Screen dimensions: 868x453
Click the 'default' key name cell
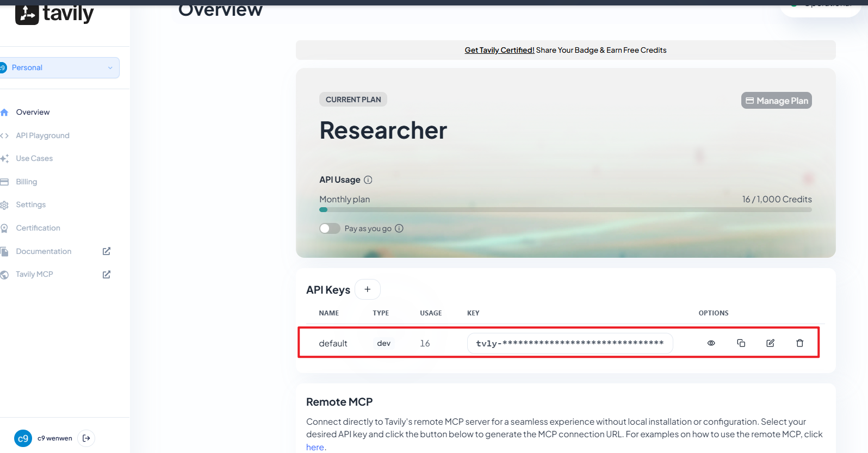(333, 344)
